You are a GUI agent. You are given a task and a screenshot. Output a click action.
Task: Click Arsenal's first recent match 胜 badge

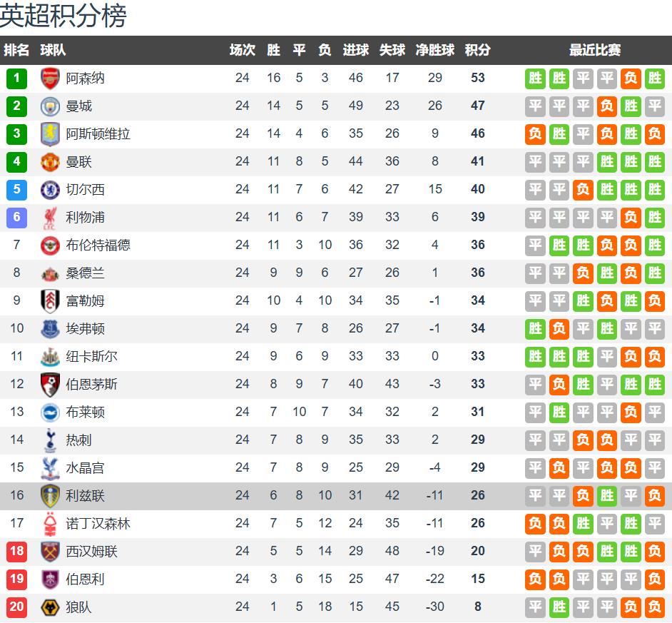click(x=535, y=78)
